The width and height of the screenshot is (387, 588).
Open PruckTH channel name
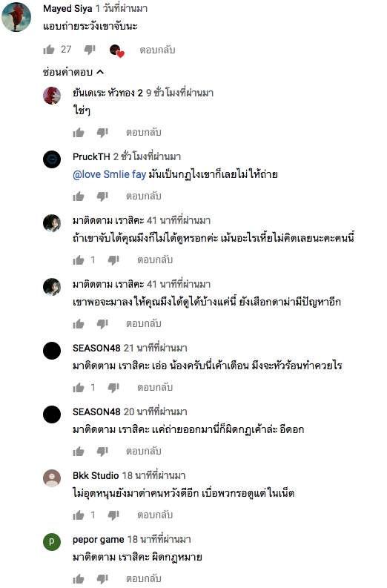click(x=91, y=156)
